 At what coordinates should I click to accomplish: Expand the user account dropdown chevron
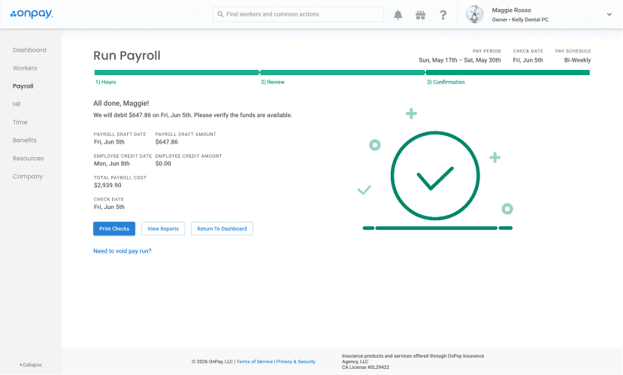(609, 14)
